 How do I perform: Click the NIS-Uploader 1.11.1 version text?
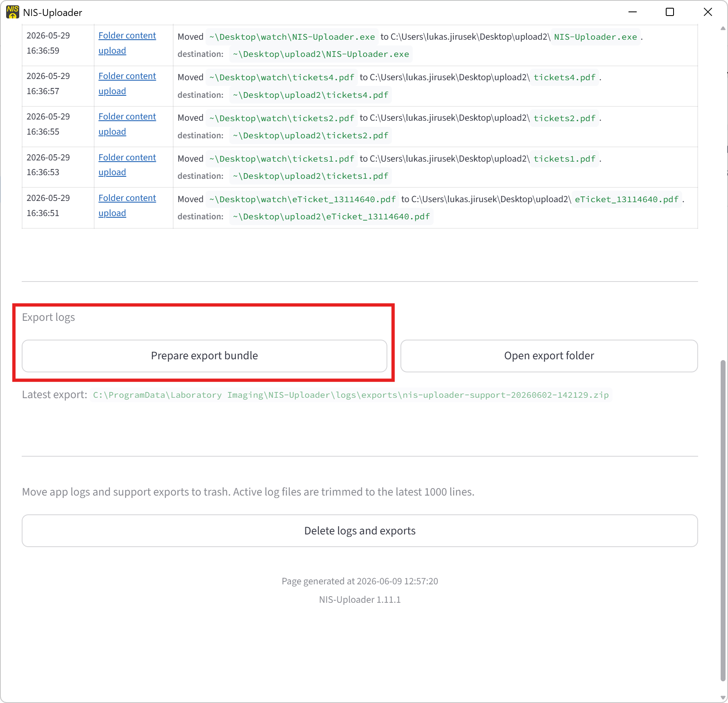coord(360,600)
